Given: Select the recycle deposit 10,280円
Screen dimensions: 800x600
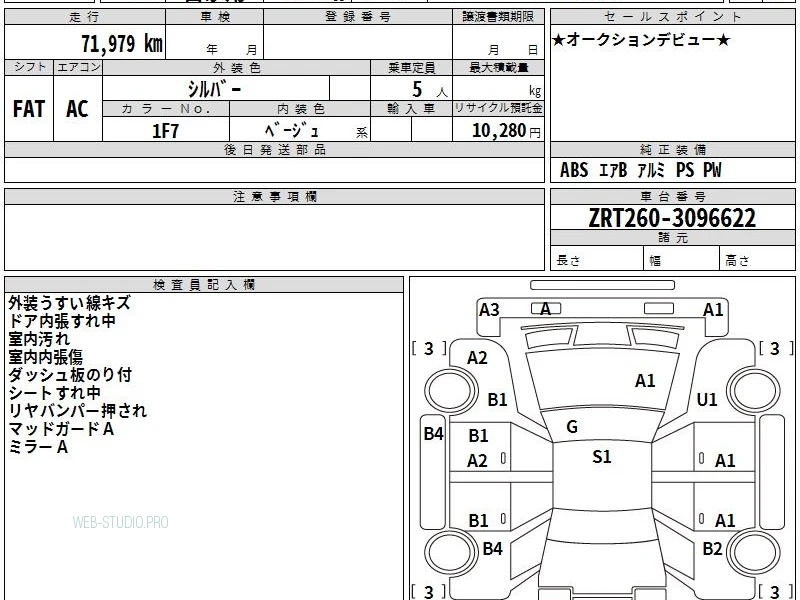Looking at the screenshot, I should pos(506,131).
